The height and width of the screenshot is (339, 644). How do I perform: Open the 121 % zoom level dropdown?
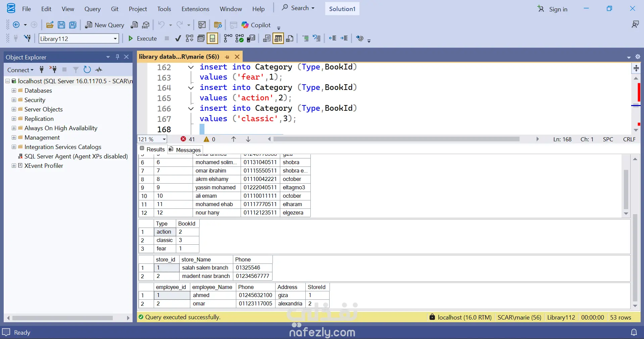164,139
